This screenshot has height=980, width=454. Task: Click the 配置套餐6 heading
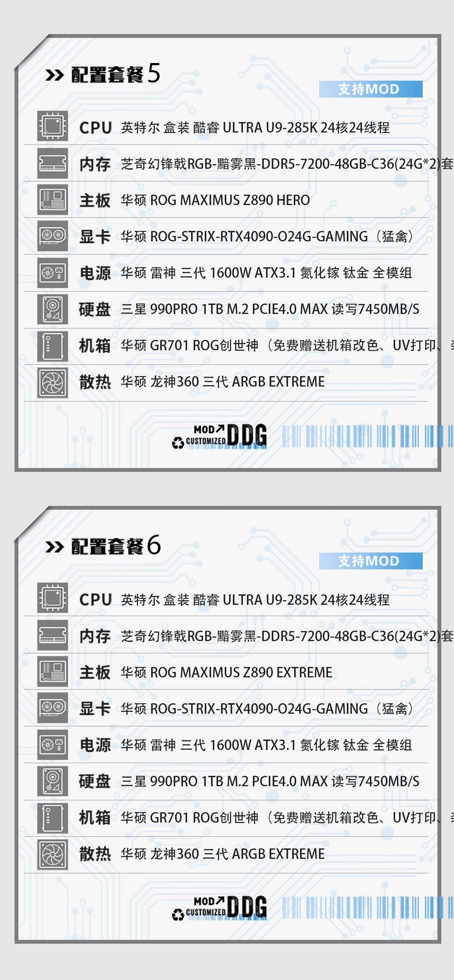(x=116, y=545)
